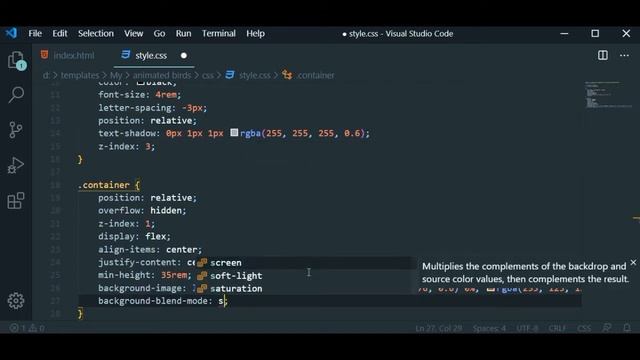The width and height of the screenshot is (640, 360).
Task: Open the View menu
Action: 133,33
